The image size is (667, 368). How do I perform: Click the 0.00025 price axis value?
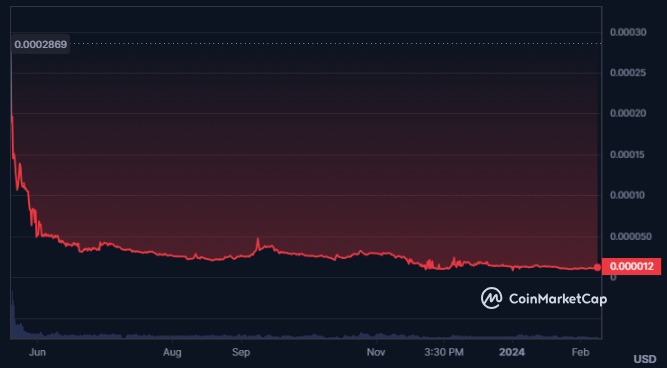point(628,73)
